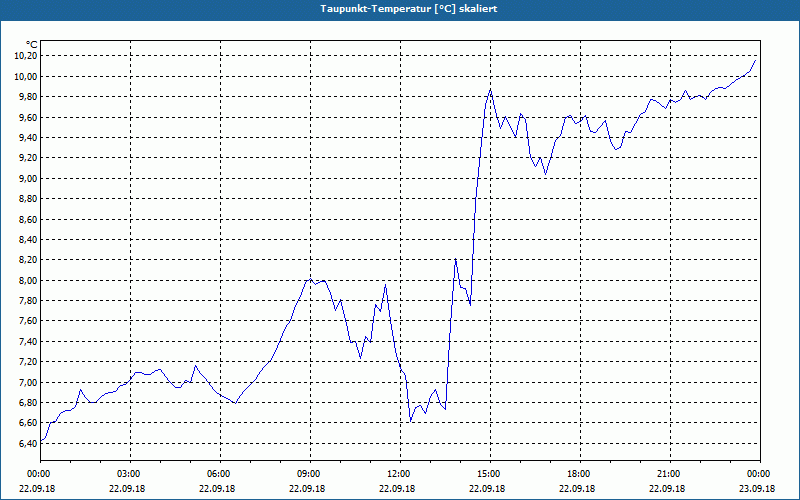Screen dimensions: 800x500
Task: Click the dew point peak at 15:00
Action: 490,90
